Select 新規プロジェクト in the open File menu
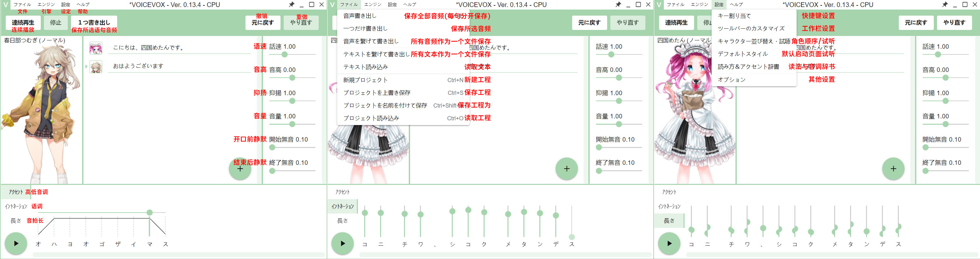 pos(365,80)
